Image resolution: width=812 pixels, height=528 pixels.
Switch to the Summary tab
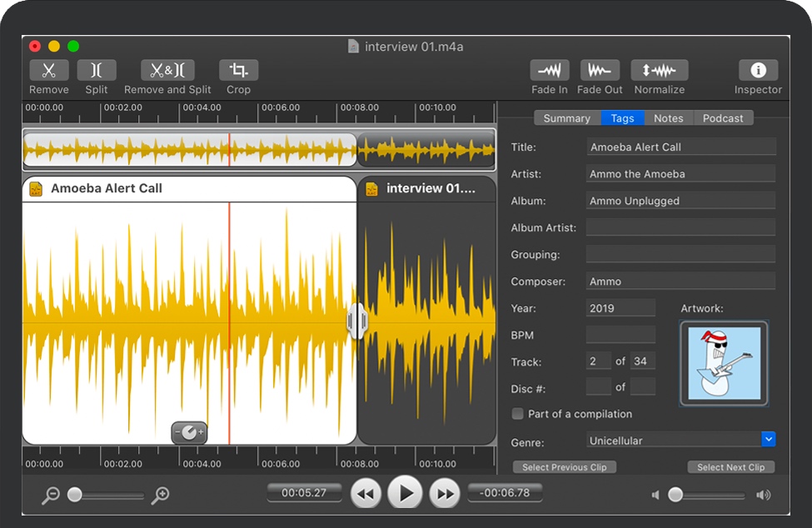[566, 118]
